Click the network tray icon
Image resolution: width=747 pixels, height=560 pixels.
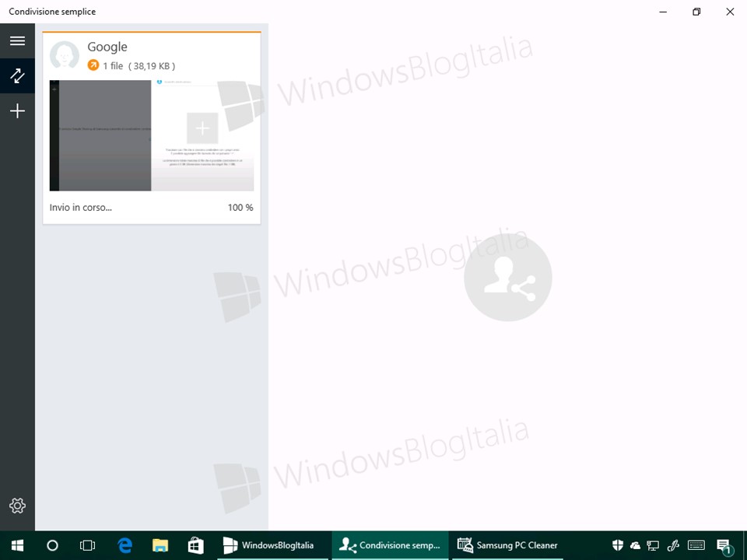tap(653, 546)
